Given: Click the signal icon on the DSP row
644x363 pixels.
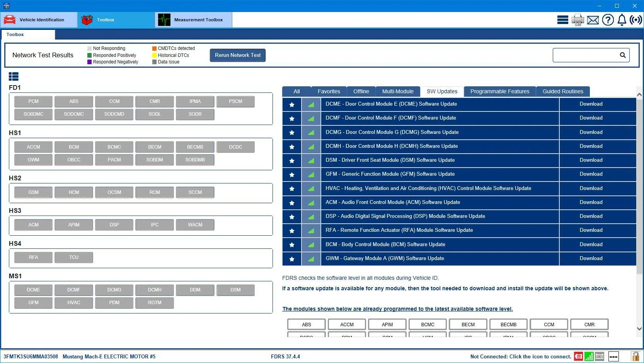Looking at the screenshot, I should point(311,217).
